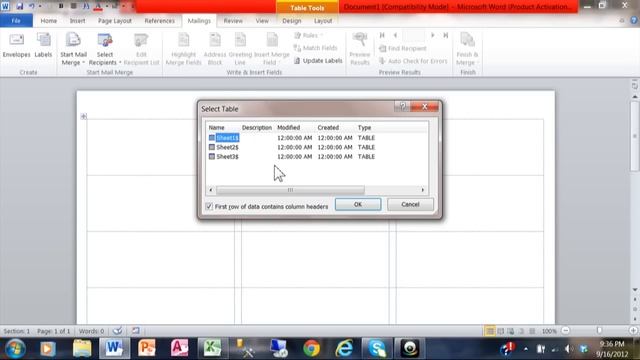Viewport: 640px width, 360px height.
Task: Switch to the Page Layout tab
Action: (115, 21)
